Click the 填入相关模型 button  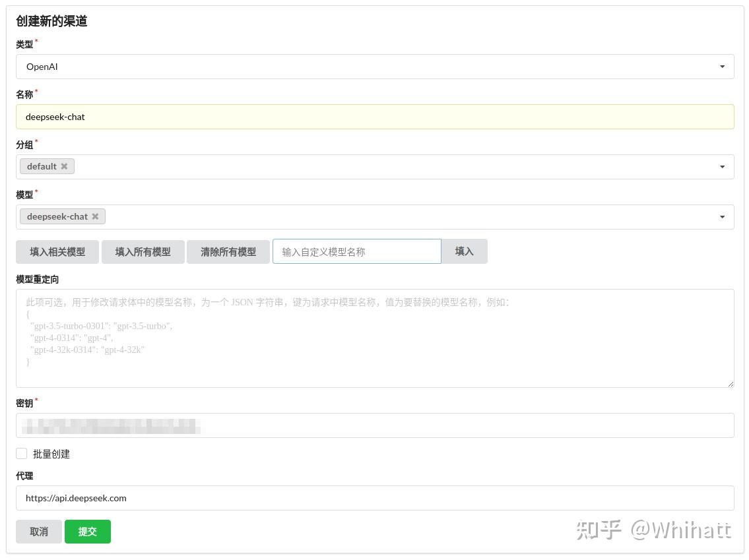pyautogui.click(x=57, y=251)
